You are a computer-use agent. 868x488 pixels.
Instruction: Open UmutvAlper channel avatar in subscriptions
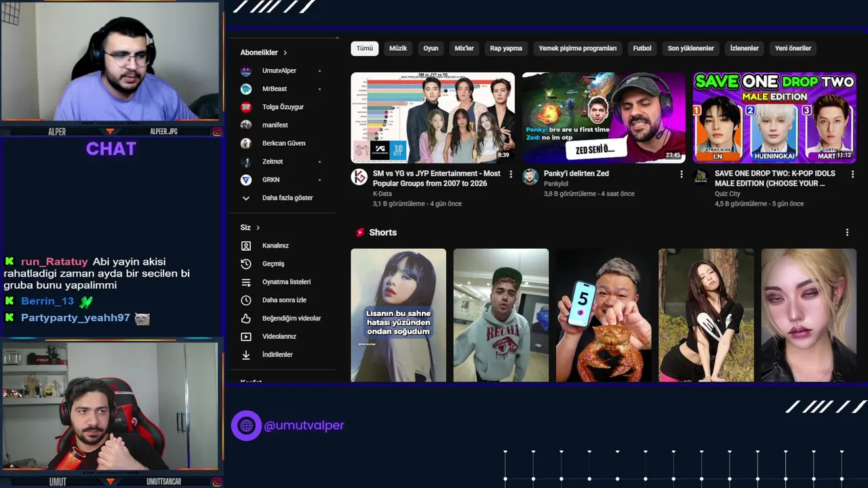[x=246, y=70]
